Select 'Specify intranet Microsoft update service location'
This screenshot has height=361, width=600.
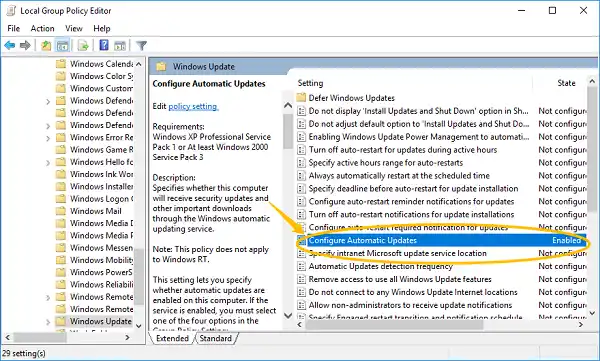(x=398, y=253)
